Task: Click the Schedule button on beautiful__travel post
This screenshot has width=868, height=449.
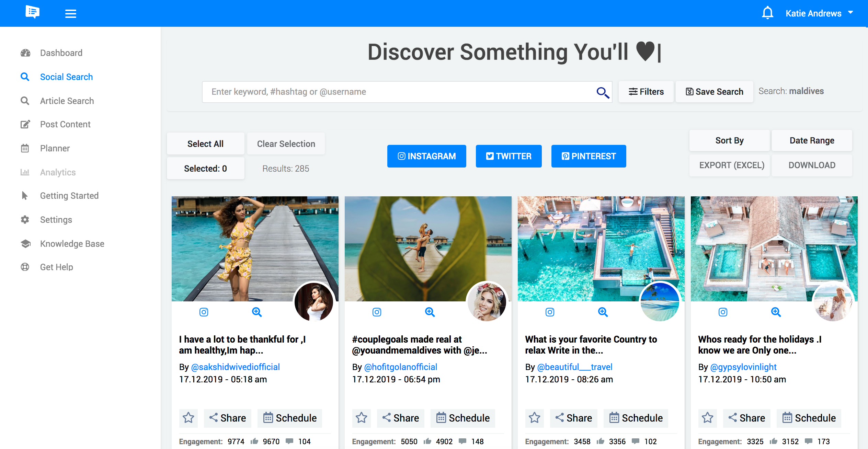Action: tap(636, 418)
